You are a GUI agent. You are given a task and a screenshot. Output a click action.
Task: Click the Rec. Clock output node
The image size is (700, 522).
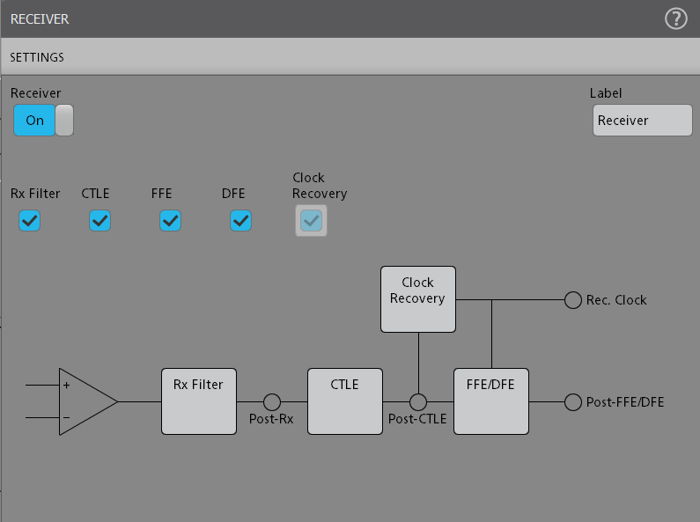(573, 300)
